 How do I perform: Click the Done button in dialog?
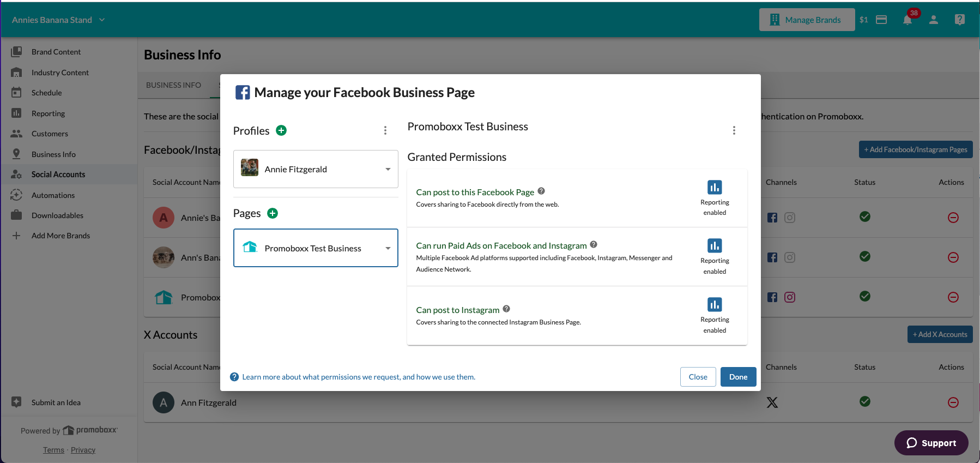coord(738,377)
